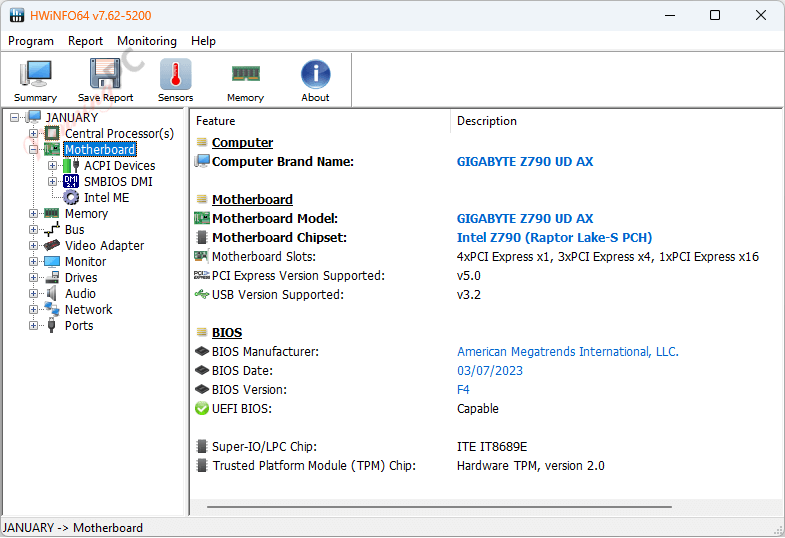This screenshot has height=538, width=785.
Task: Click the GIGABYTE Z790 UD AX brand link
Action: (x=525, y=162)
